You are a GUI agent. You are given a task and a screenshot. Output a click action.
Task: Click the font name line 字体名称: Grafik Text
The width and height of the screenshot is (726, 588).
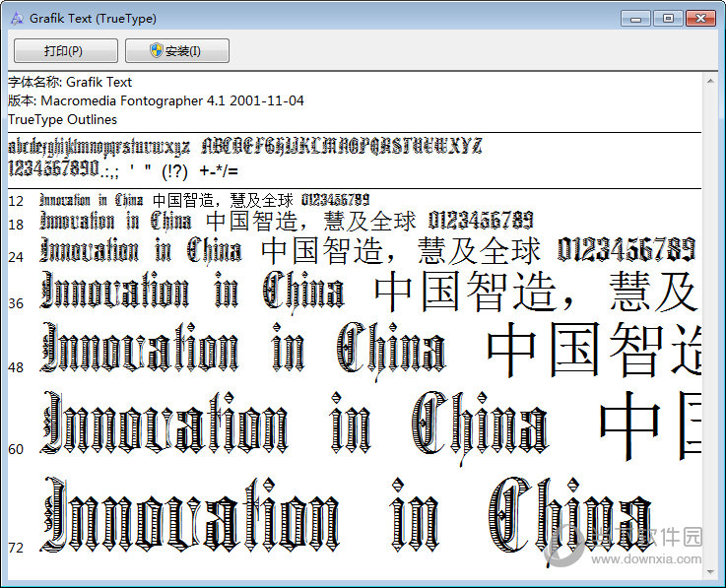point(70,82)
